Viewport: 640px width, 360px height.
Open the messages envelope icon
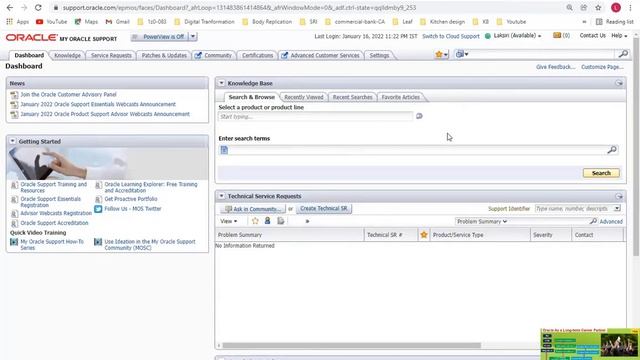pos(557,36)
